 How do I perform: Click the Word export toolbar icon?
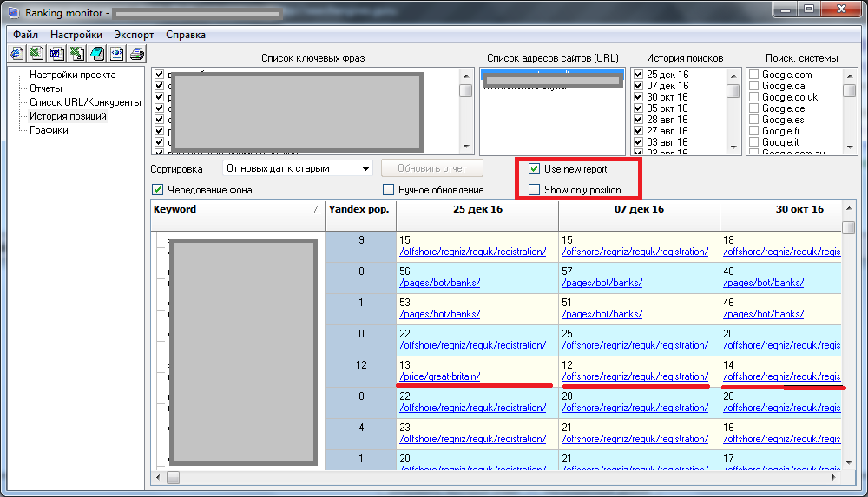pos(56,54)
